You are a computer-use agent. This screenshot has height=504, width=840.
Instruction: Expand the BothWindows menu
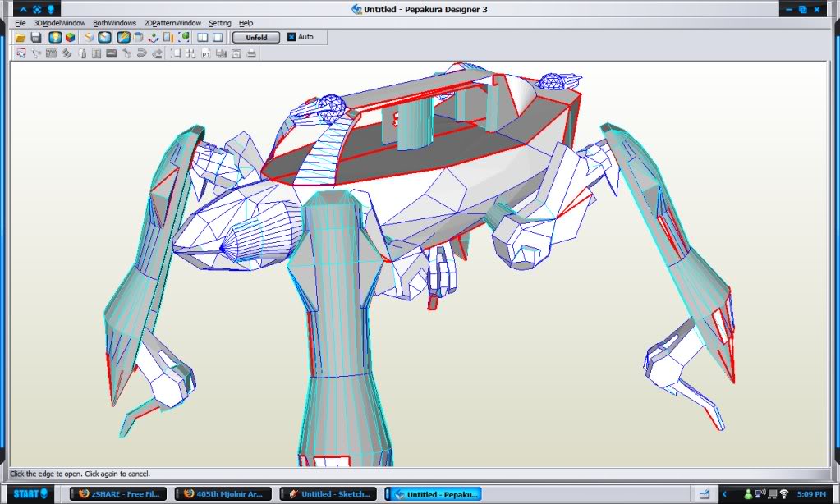click(115, 23)
